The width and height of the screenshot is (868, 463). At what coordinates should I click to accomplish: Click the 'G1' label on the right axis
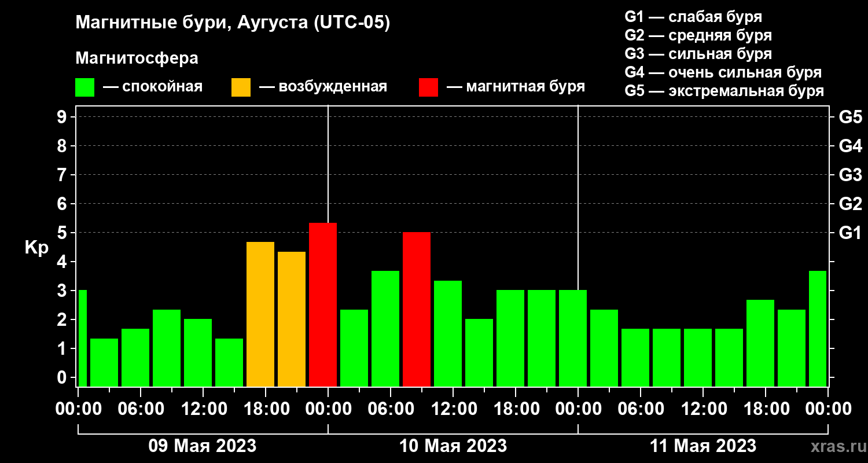(x=850, y=233)
